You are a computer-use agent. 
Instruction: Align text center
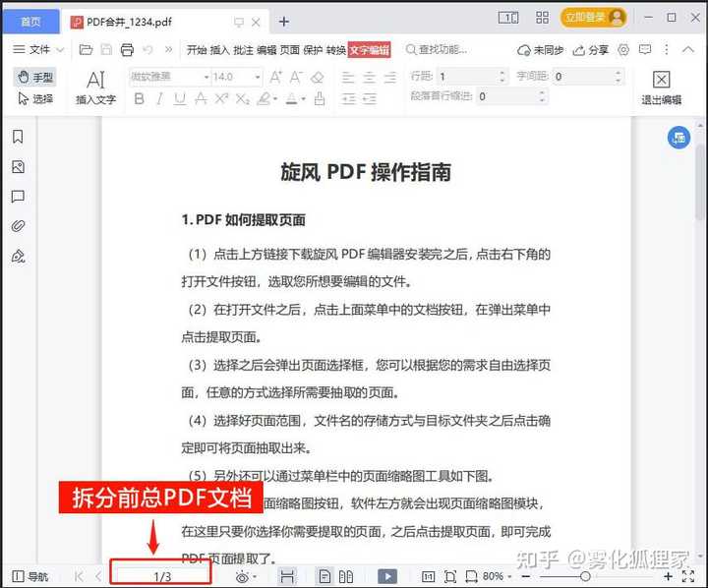coord(370,78)
